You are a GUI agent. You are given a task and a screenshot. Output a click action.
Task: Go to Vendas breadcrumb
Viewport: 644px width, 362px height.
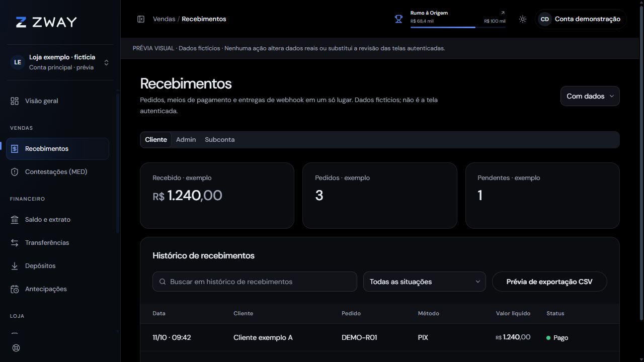pos(164,19)
